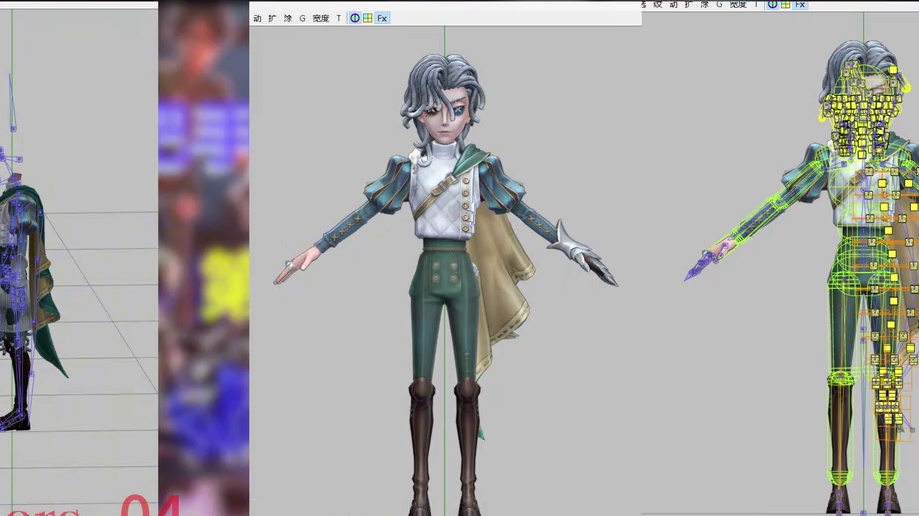Click the blue circle display icon in center toolbar
Image resolution: width=919 pixels, height=516 pixels.
355,18
